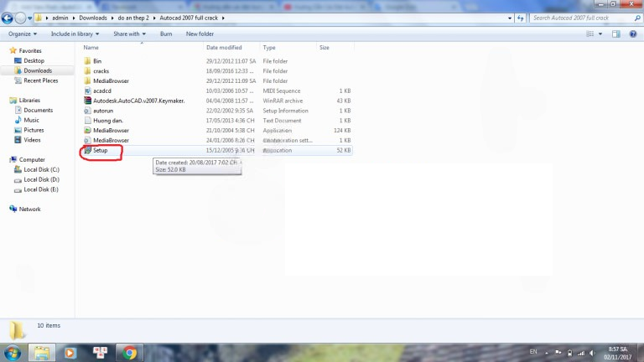
Task: Click the Search Autocad 2007 full crack field
Action: pos(582,18)
